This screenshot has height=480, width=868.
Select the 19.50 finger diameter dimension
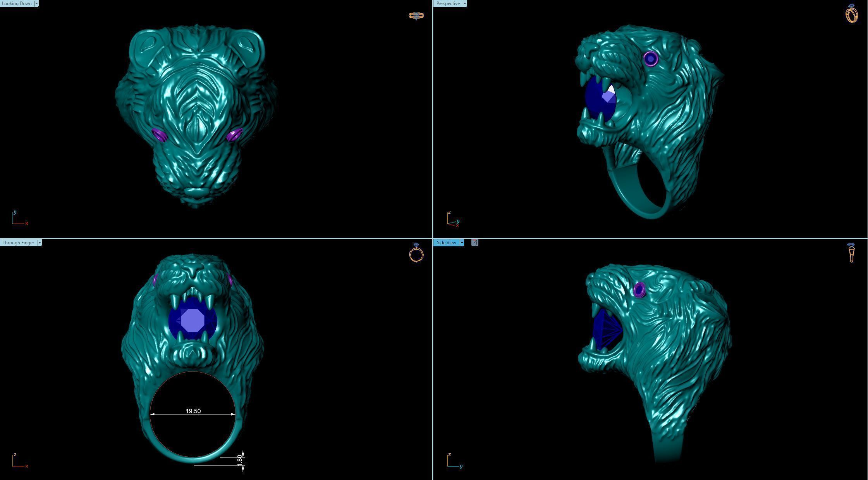click(193, 411)
